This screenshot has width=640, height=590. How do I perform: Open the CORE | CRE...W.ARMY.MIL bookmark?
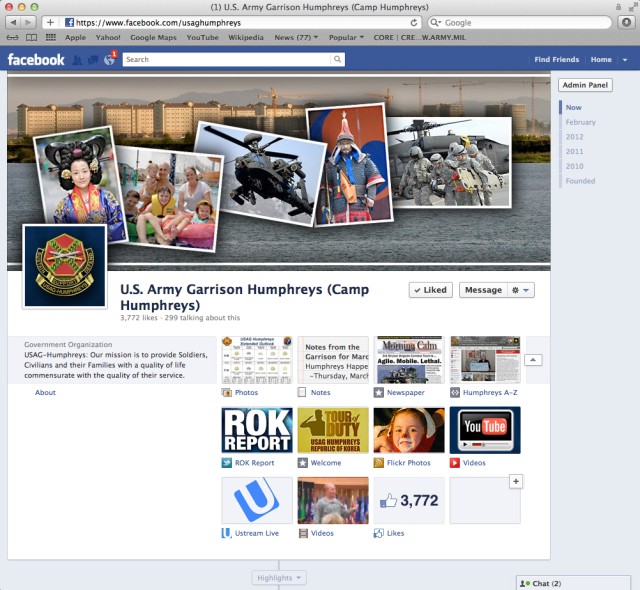coord(420,38)
